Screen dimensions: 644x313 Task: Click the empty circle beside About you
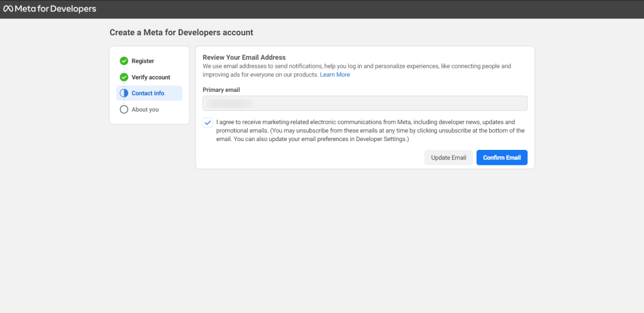124,110
